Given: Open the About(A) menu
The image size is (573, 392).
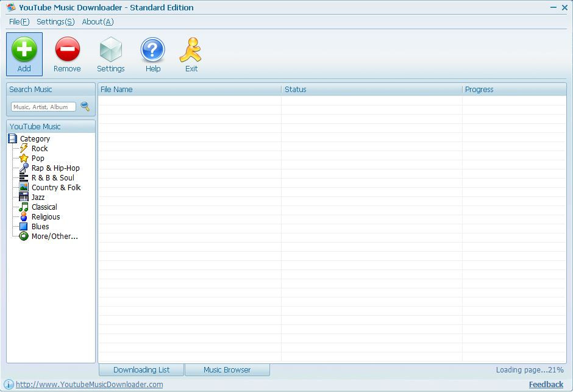Looking at the screenshot, I should tap(98, 21).
